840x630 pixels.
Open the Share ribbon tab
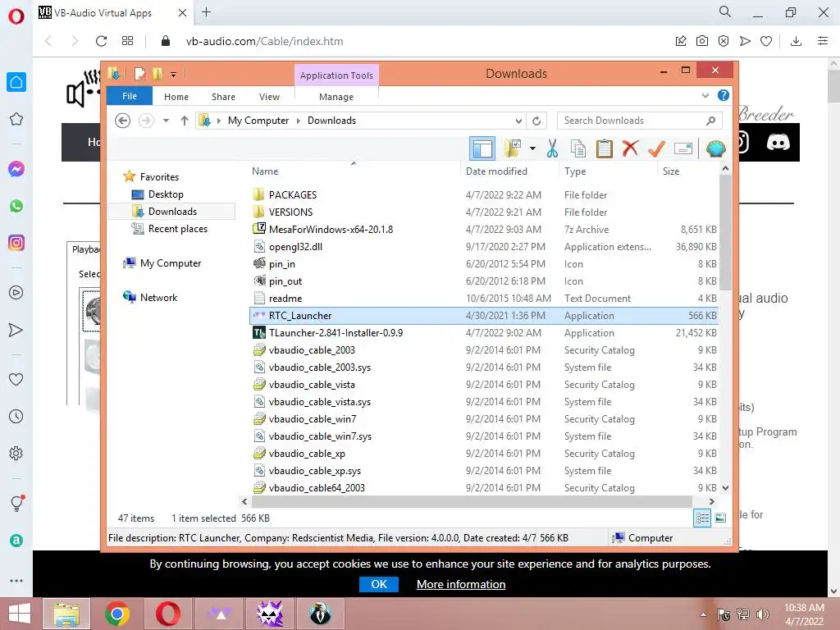(223, 97)
